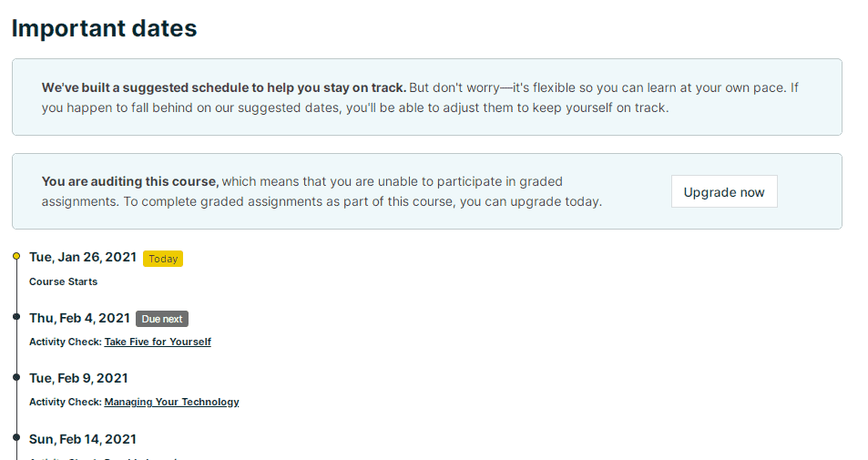
Task: Select the timeline dot for Feb 4
Action: coord(16,317)
